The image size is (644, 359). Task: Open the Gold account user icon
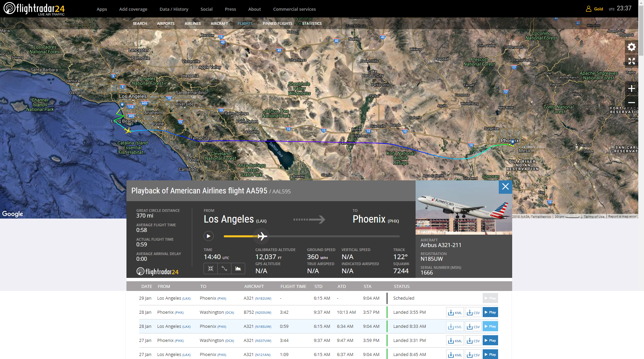(x=588, y=9)
